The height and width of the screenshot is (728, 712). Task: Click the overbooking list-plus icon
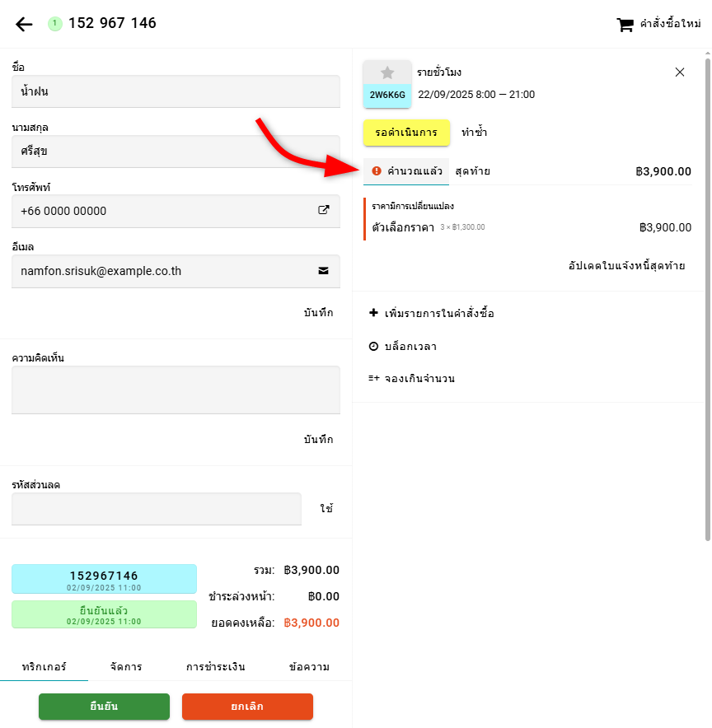click(x=373, y=379)
